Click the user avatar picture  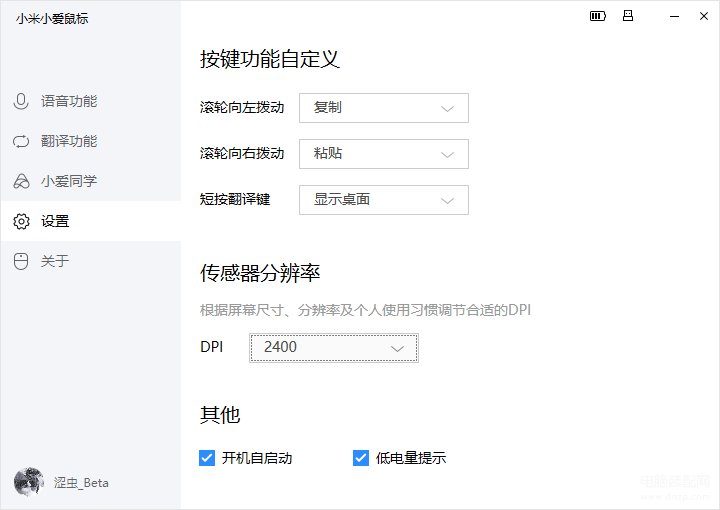(29, 482)
